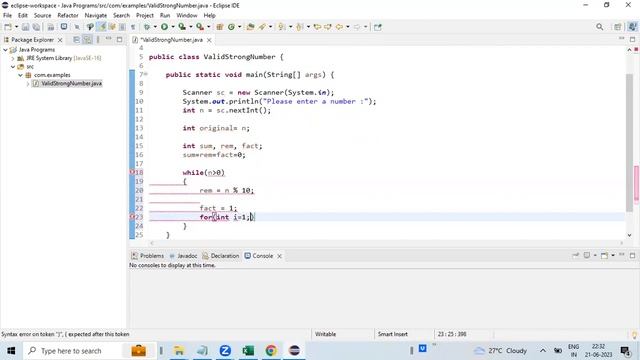The height and width of the screenshot is (360, 640).
Task: Click the Next Annotation icon
Action: click(x=282, y=27)
